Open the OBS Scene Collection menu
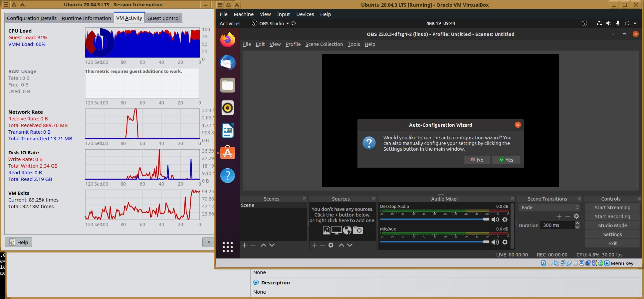 (324, 44)
